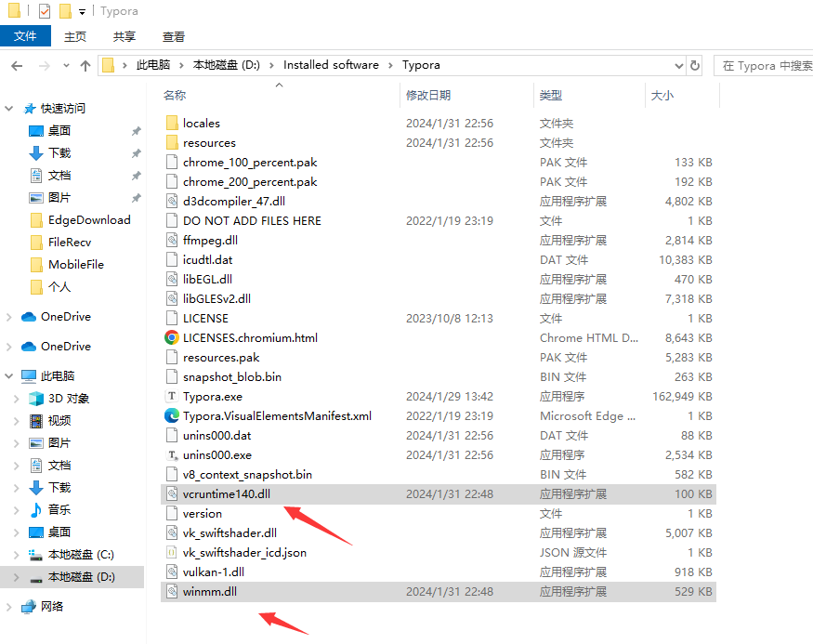This screenshot has width=813, height=644.
Task: Go to Installed software in address breadcrumb
Action: click(331, 65)
